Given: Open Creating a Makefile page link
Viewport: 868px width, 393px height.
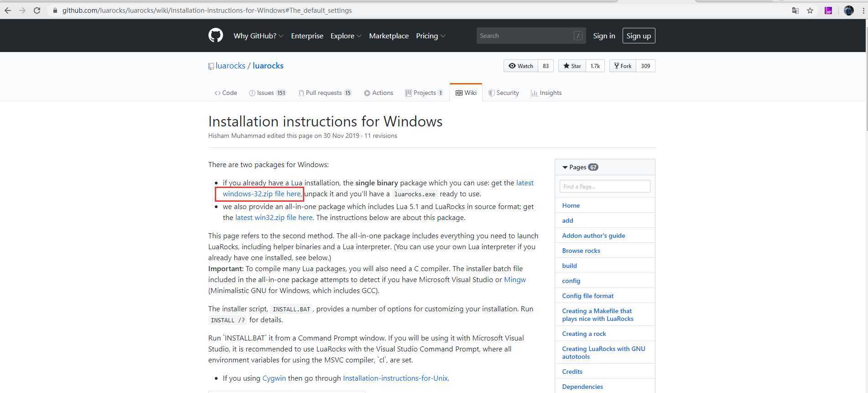Looking at the screenshot, I should [x=598, y=315].
